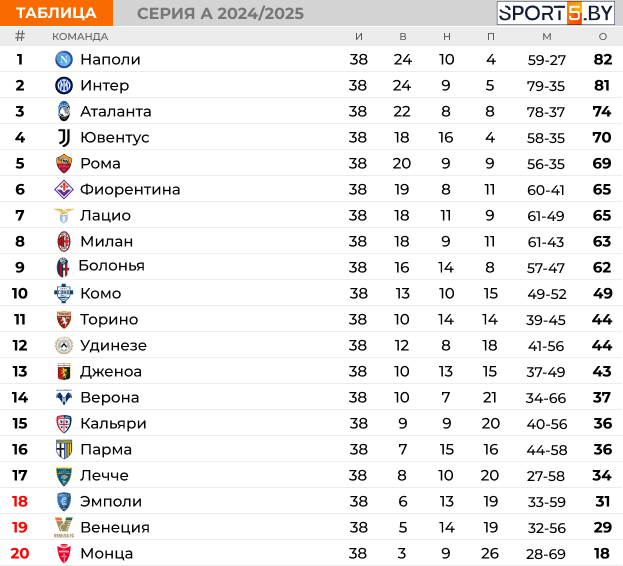Click the Venezia club logo
This screenshot has width=623, height=566.
(x=64, y=527)
